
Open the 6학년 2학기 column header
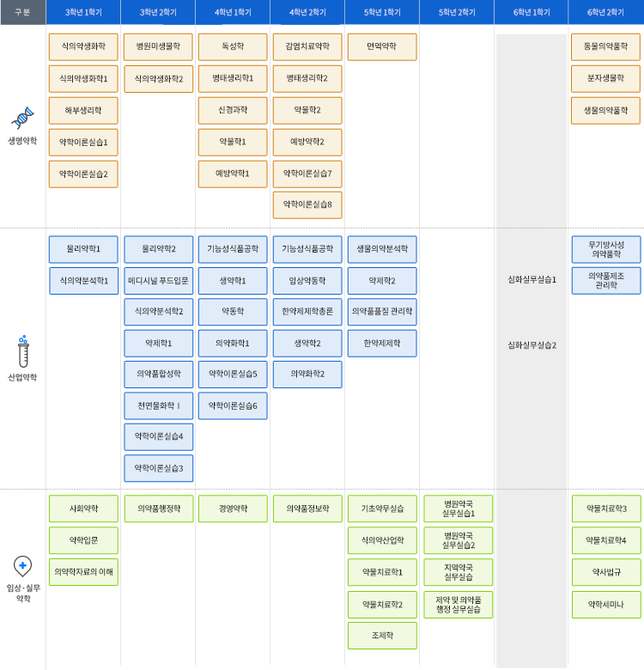[606, 12]
